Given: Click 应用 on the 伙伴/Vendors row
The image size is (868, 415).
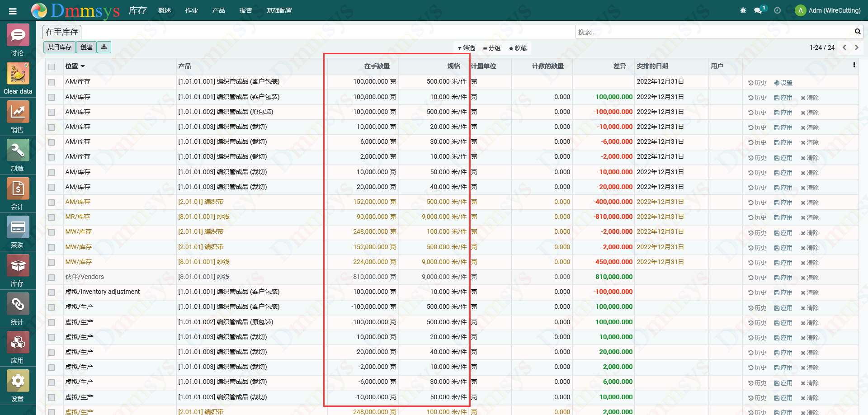Looking at the screenshot, I should pos(783,278).
